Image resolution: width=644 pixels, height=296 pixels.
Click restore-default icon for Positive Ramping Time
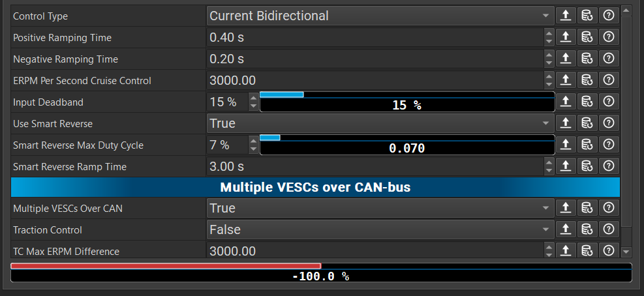coord(587,37)
